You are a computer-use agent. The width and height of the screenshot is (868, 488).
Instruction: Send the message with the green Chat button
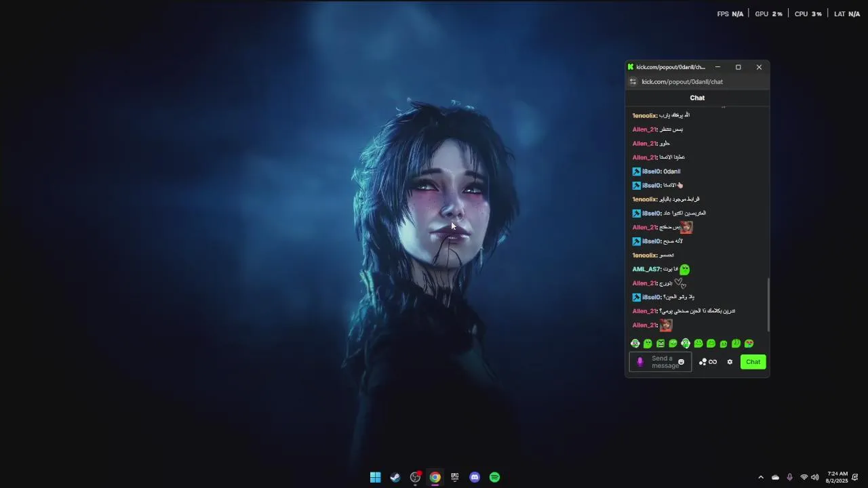pyautogui.click(x=753, y=362)
